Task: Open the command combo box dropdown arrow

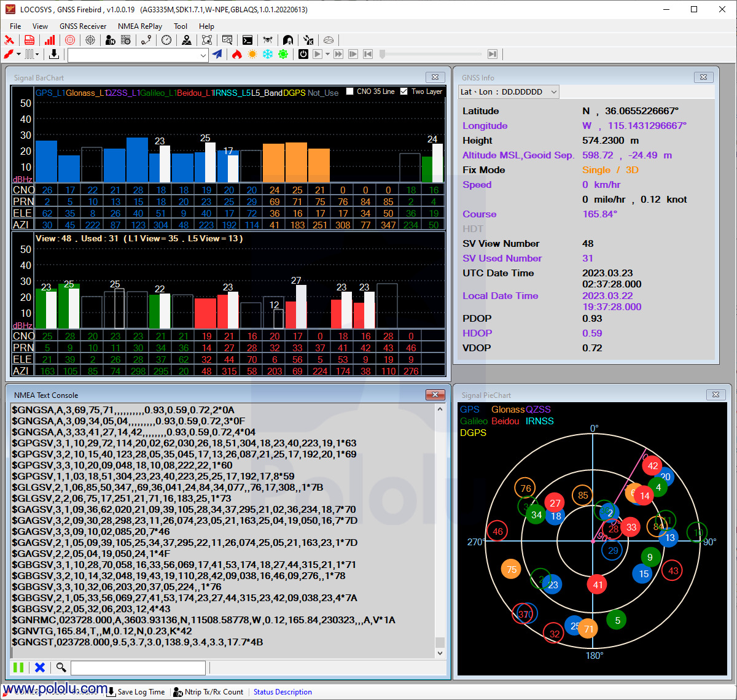Action: point(203,55)
